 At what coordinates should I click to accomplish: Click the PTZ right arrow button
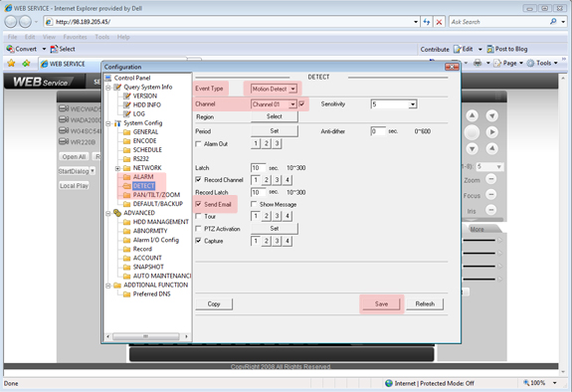pos(492,131)
